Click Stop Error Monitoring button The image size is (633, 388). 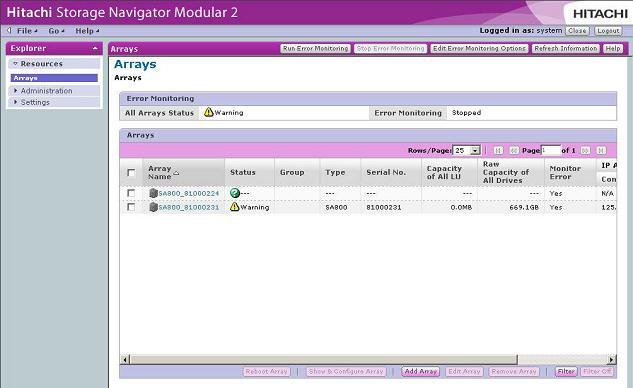390,48
